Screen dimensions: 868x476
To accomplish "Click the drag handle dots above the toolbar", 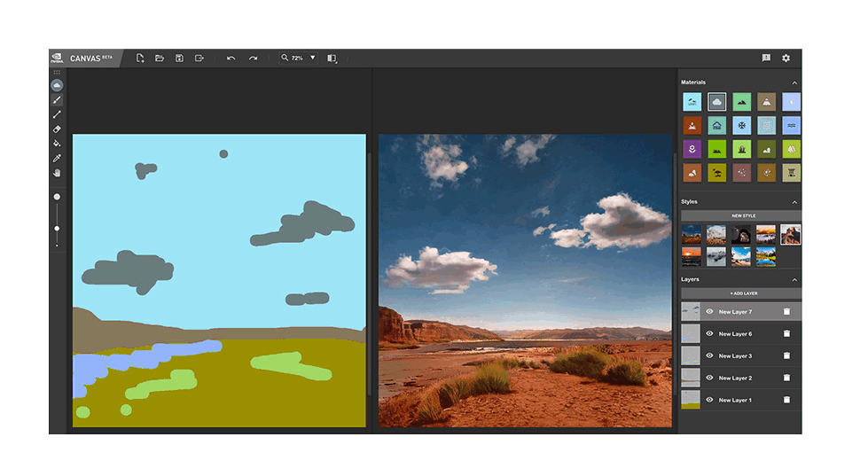I will coord(57,73).
